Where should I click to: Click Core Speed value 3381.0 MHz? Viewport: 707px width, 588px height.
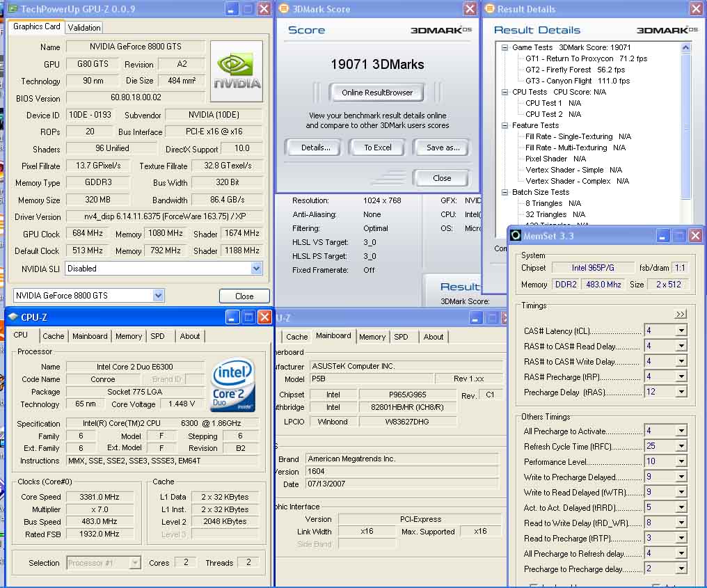(x=100, y=497)
